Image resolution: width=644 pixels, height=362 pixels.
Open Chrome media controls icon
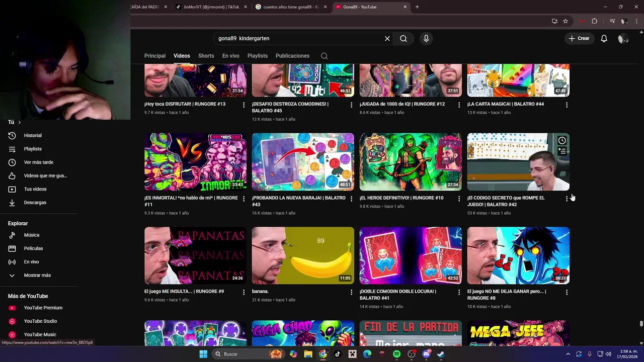[612, 21]
